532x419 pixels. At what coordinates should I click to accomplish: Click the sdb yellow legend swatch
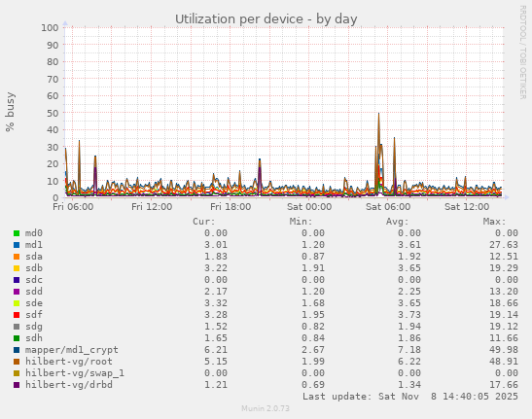pyautogui.click(x=17, y=268)
